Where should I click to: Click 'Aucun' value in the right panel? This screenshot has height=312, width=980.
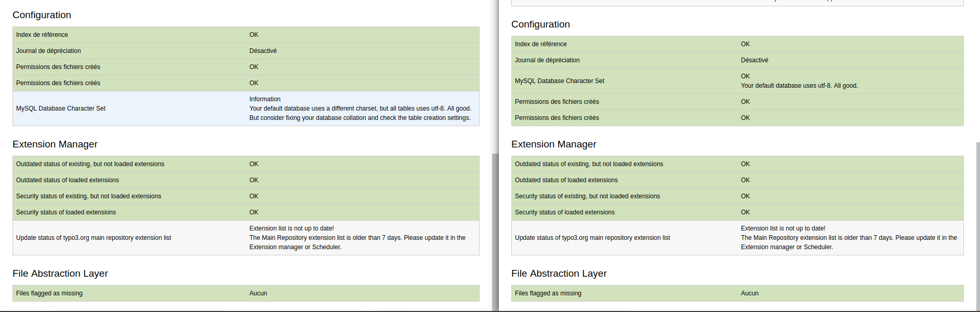click(750, 293)
